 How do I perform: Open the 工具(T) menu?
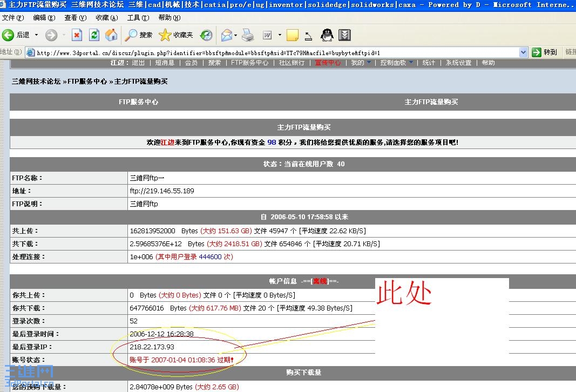138,18
